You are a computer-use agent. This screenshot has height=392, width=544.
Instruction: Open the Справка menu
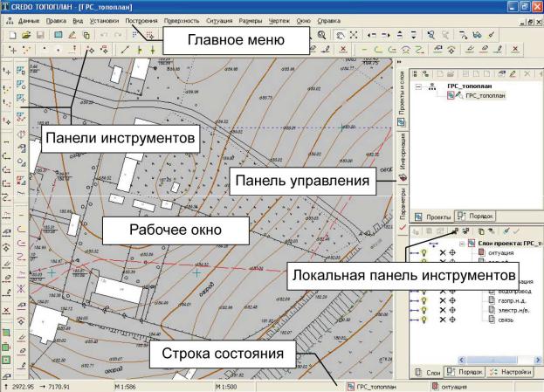tap(329, 21)
